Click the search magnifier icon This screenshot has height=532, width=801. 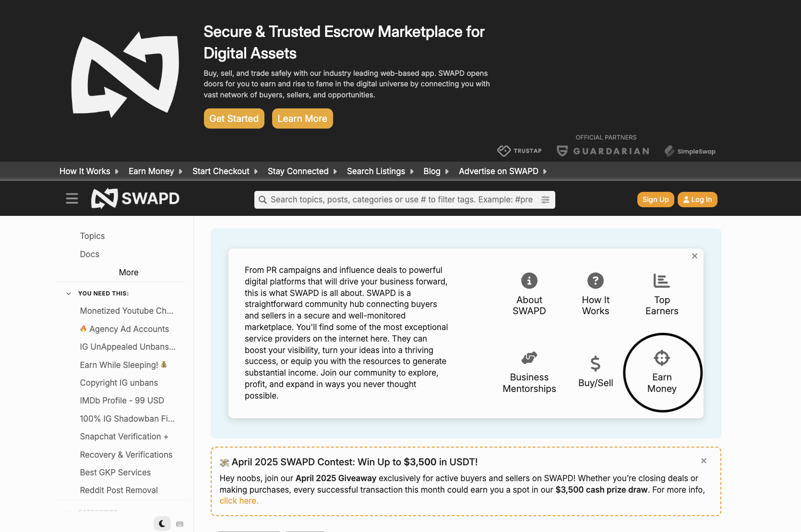coord(263,200)
